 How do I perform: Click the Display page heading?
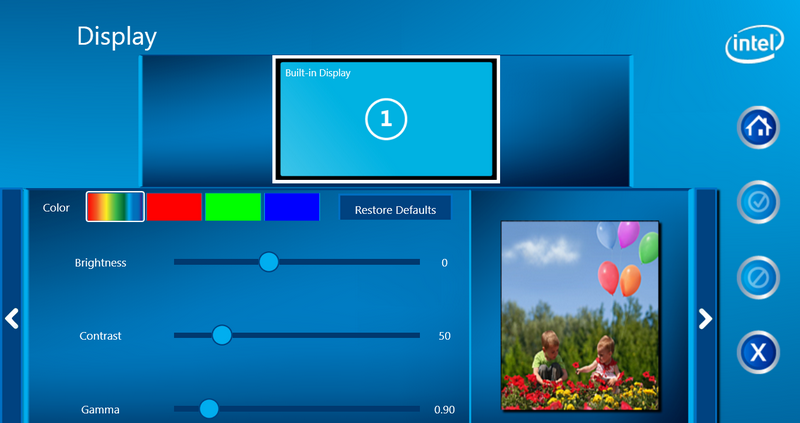[117, 37]
